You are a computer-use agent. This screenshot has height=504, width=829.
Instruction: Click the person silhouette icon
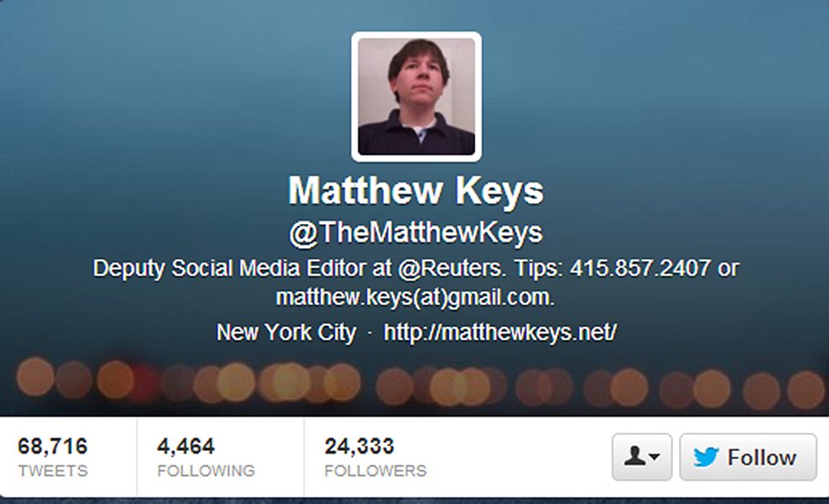[635, 455]
